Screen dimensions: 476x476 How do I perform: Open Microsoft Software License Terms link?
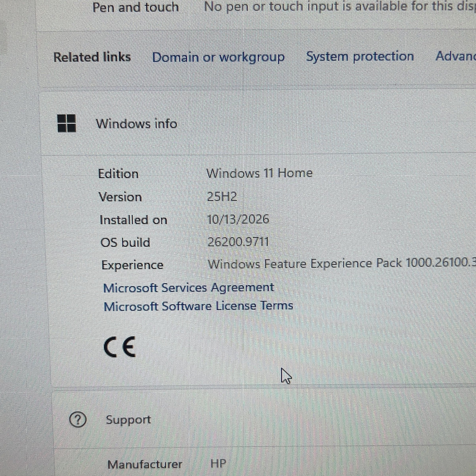pos(198,306)
